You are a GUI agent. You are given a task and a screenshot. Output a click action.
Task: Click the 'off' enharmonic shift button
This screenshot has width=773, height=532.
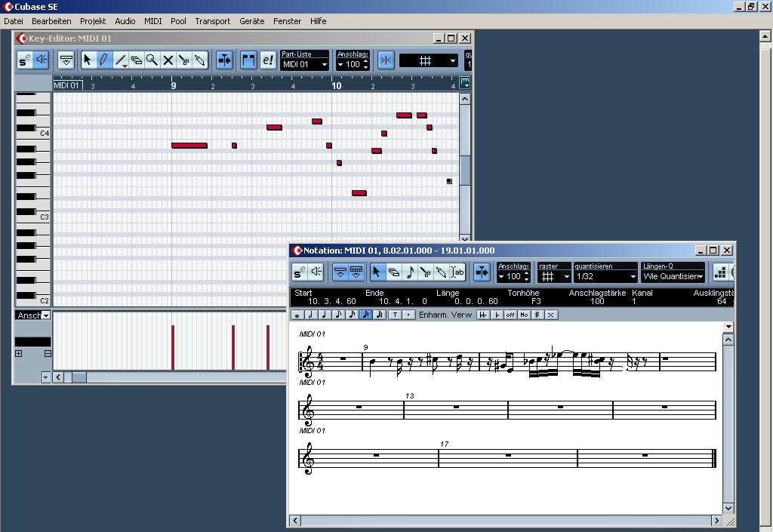pos(510,315)
